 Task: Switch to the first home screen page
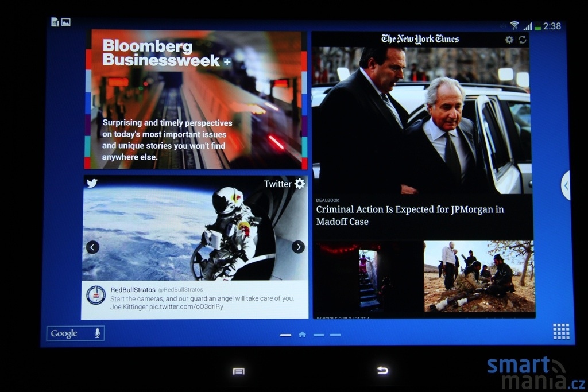pos(285,335)
